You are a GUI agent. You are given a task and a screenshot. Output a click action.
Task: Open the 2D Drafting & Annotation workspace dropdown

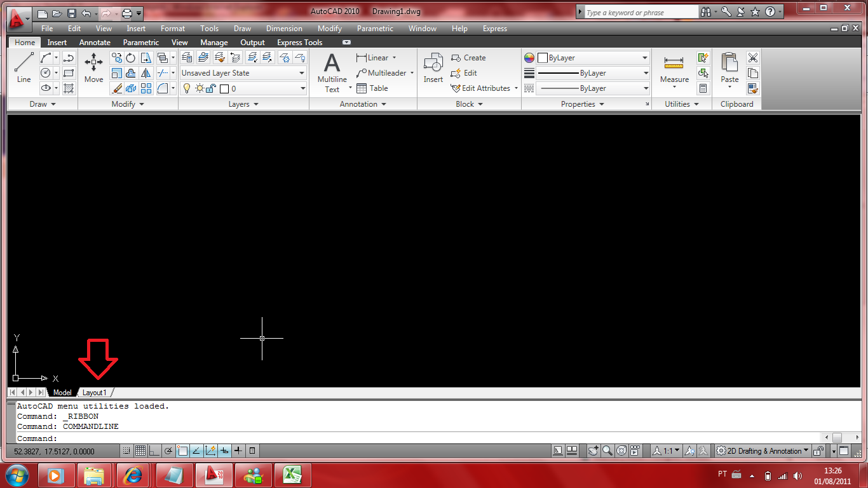[x=762, y=451]
